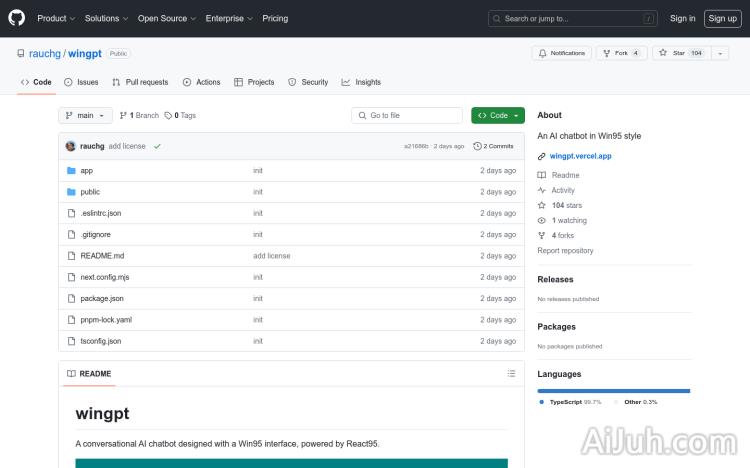Open Notifications for this repository
This screenshot has height=468, width=750.
pos(561,53)
